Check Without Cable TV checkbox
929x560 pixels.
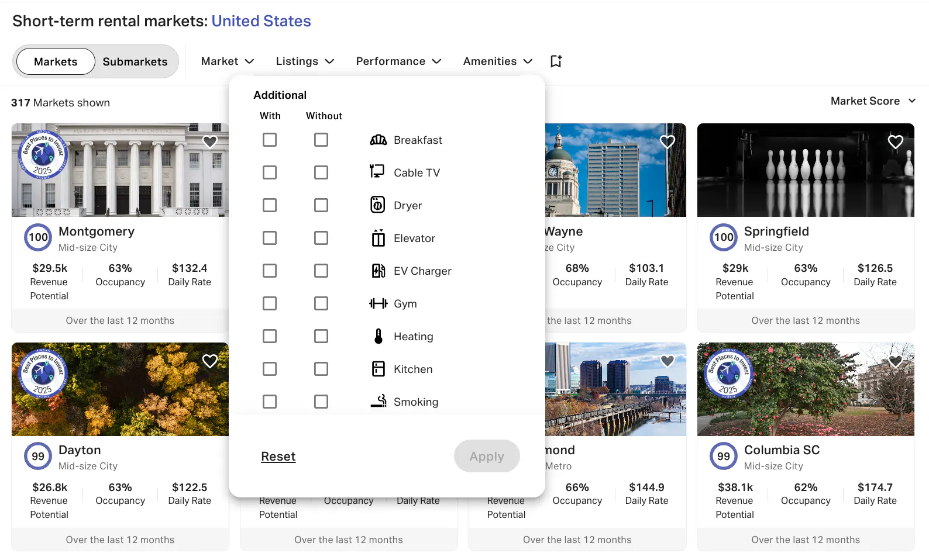(321, 172)
